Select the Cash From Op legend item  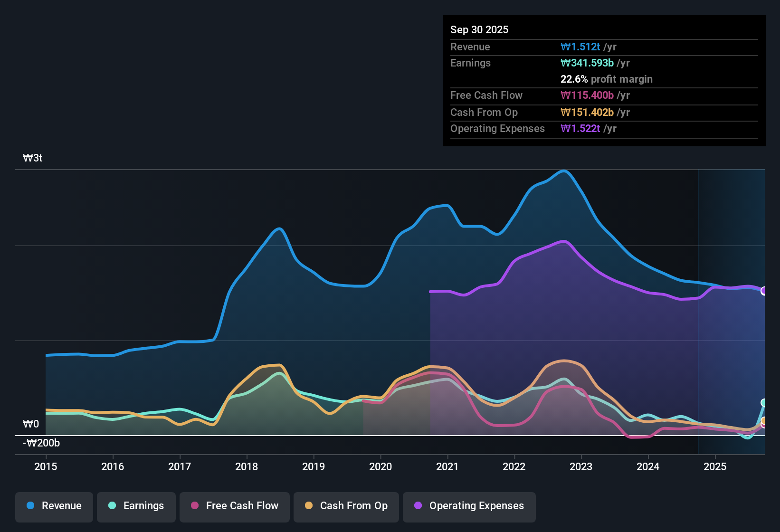(346, 506)
